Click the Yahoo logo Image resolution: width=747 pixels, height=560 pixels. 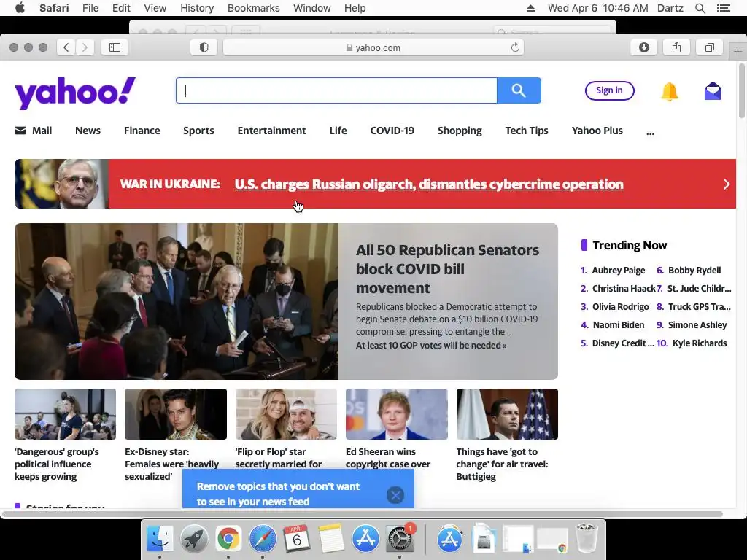coord(75,93)
